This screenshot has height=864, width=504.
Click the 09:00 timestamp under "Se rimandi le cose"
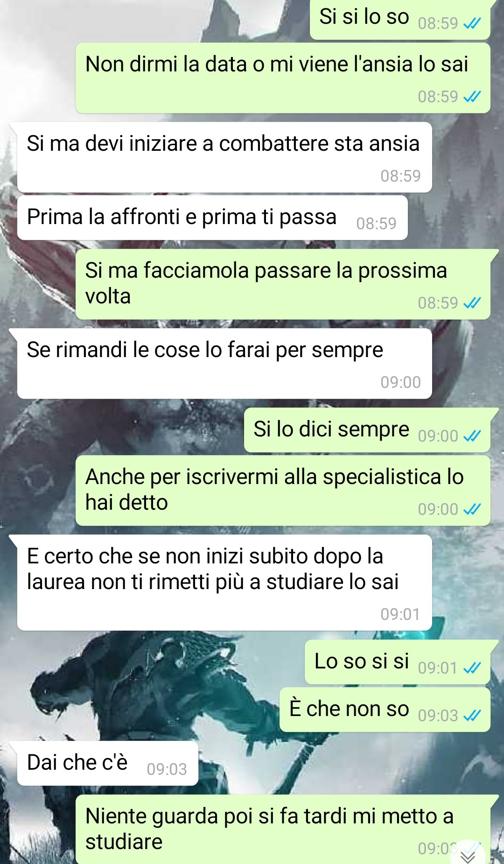400,382
